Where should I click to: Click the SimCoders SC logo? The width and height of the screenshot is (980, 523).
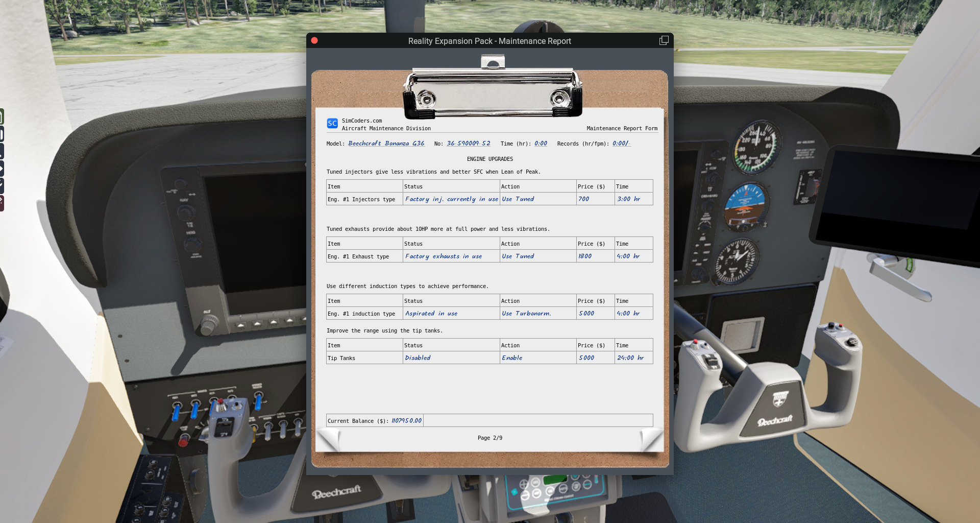tap(332, 123)
